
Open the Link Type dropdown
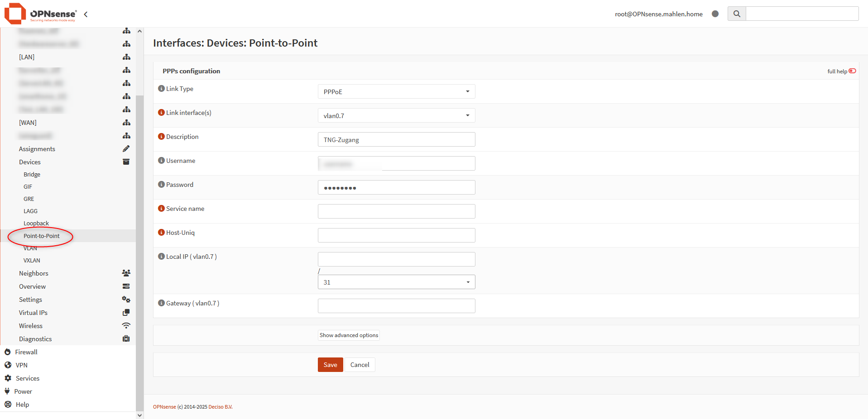396,92
